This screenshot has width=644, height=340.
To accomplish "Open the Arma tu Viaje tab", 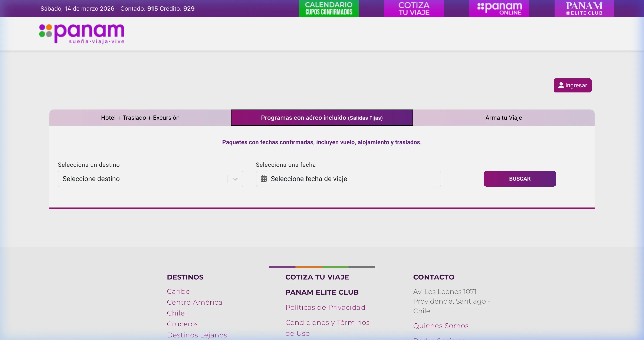I will (503, 118).
